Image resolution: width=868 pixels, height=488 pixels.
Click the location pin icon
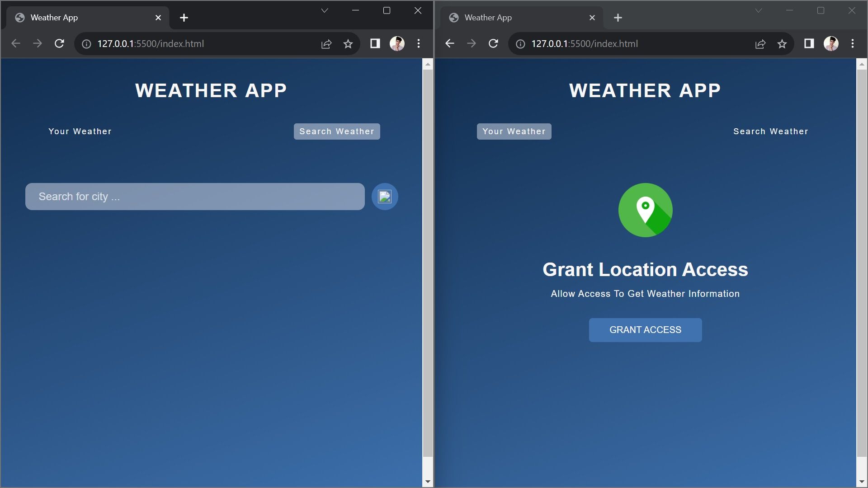[645, 210]
